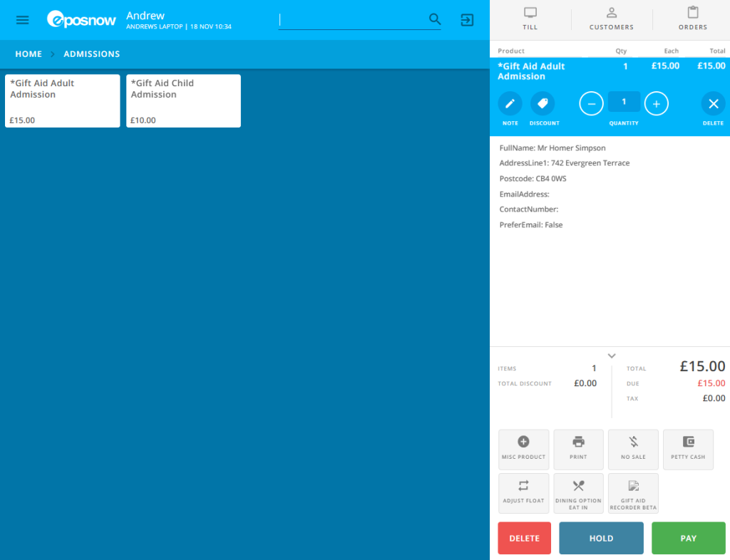
Task: Open the hamburger main menu
Action: point(22,19)
